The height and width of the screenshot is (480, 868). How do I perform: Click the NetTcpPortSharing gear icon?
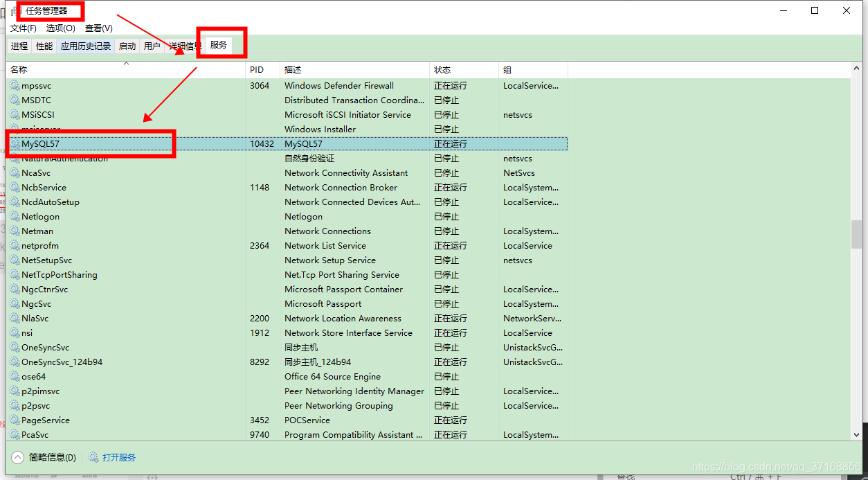click(x=15, y=275)
